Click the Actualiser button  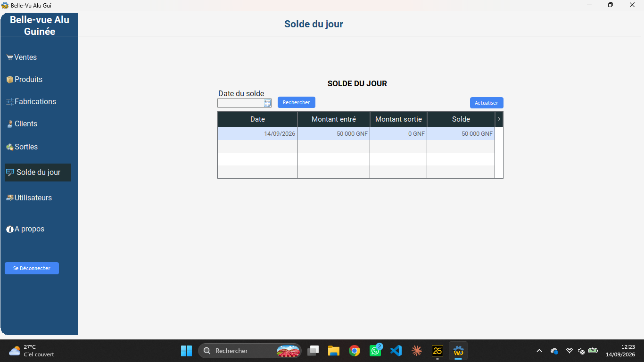[x=487, y=103]
